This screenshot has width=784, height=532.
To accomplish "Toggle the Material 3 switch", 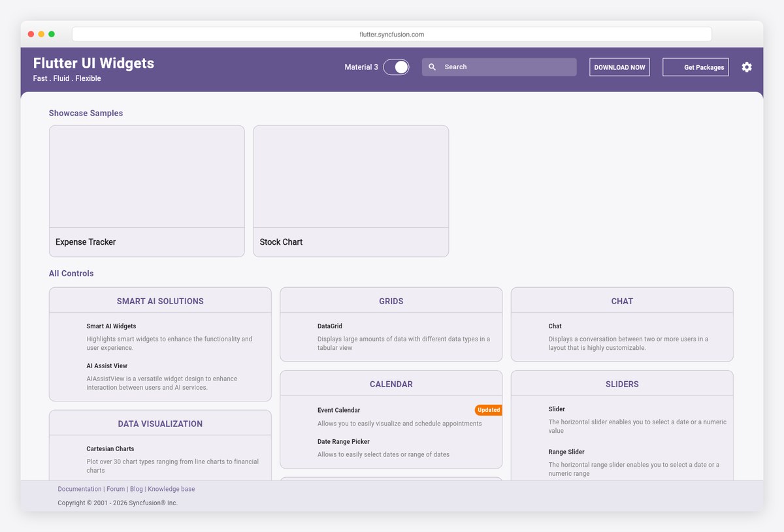I will coord(396,67).
